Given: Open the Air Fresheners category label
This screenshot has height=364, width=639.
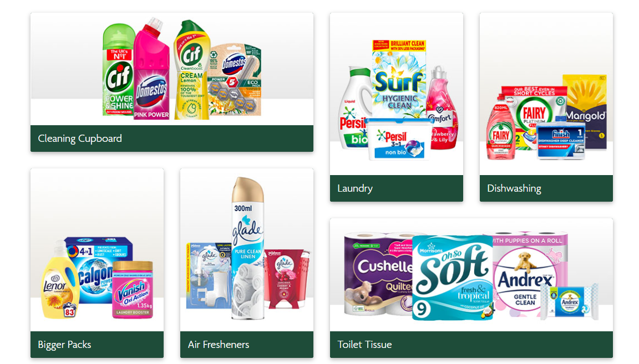Looking at the screenshot, I should pos(219,345).
